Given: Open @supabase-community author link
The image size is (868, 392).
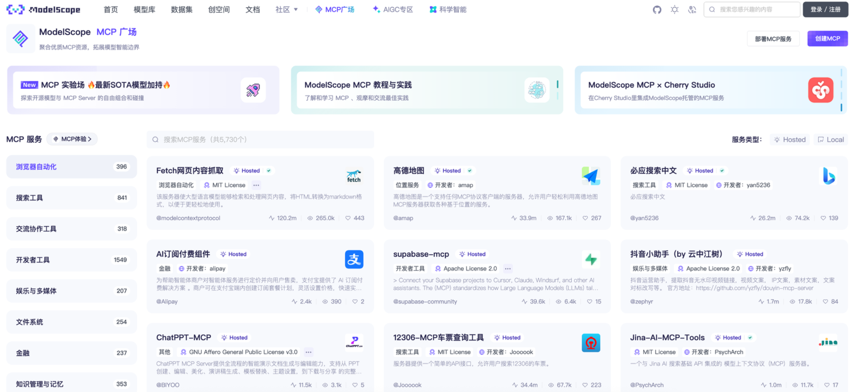Looking at the screenshot, I should click(x=425, y=302).
